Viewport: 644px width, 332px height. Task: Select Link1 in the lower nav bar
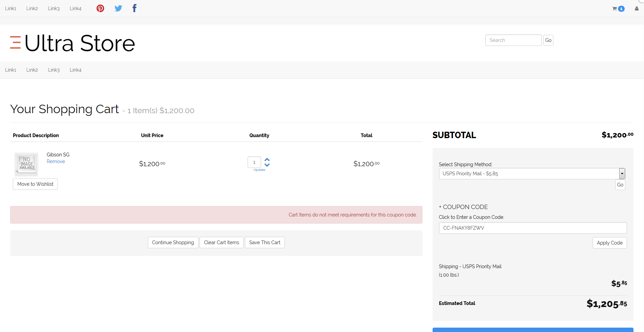click(x=11, y=70)
